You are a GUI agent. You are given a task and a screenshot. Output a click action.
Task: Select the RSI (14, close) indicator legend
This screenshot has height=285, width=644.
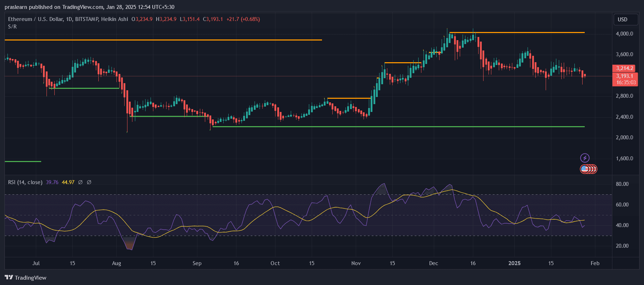[x=25, y=182]
